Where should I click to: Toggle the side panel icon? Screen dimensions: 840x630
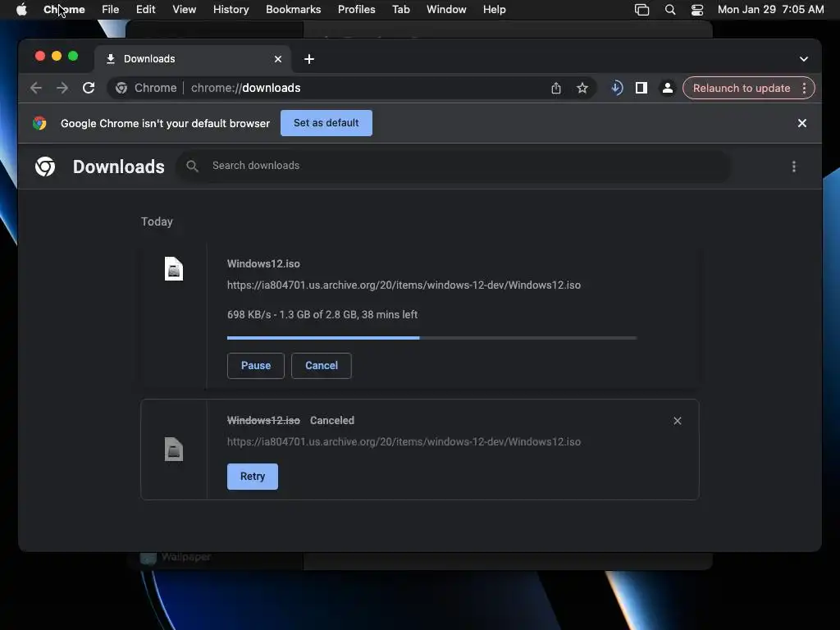point(641,88)
